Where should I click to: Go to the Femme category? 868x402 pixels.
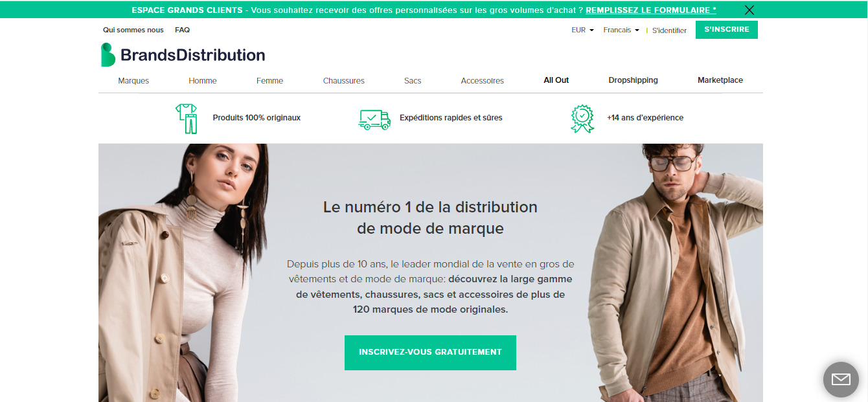pyautogui.click(x=269, y=81)
